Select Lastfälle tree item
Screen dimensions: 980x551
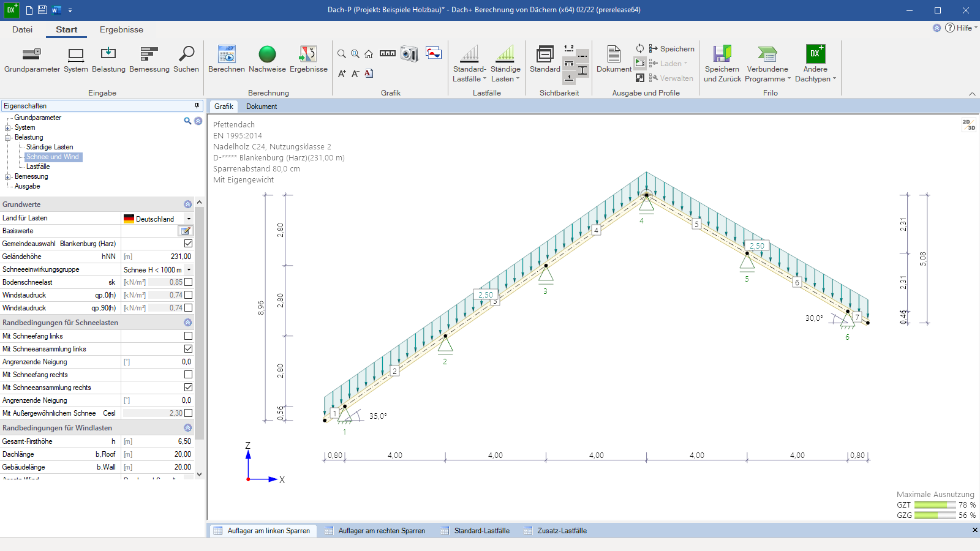(x=38, y=167)
